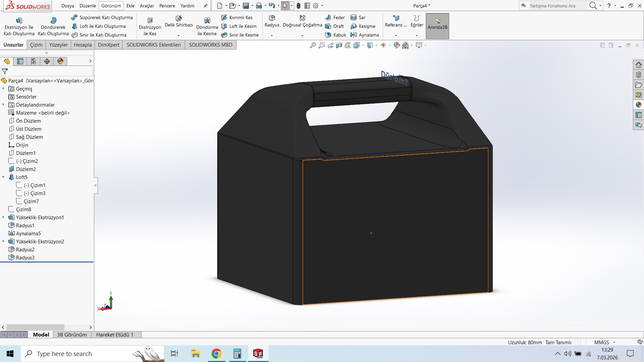644x362 pixels.
Task: Collapse the Loft5 feature node
Action: (3, 177)
